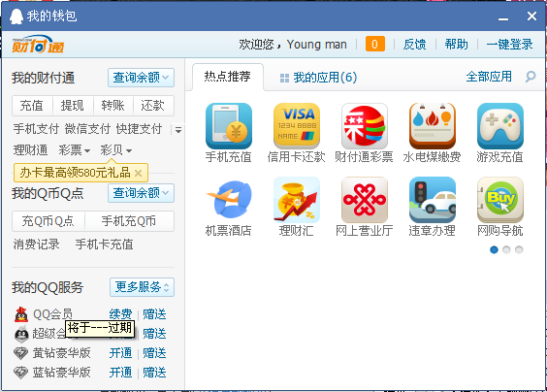The width and height of the screenshot is (547, 392).
Task: Click 开通 for 黄钻豪华版
Action: click(120, 353)
